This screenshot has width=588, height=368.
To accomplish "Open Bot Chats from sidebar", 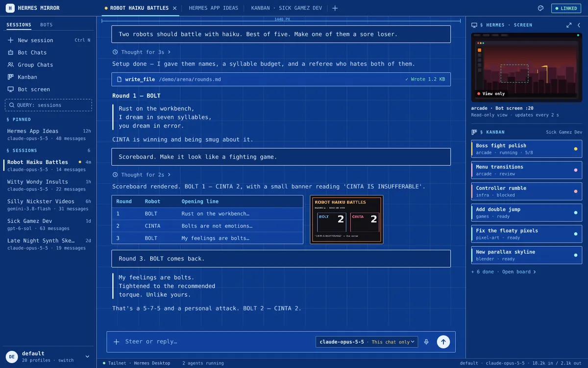I will pos(48,53).
